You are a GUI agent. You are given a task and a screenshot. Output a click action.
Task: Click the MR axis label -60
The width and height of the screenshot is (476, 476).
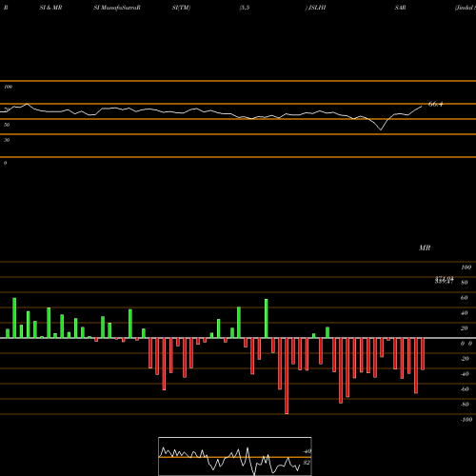click(x=465, y=389)
